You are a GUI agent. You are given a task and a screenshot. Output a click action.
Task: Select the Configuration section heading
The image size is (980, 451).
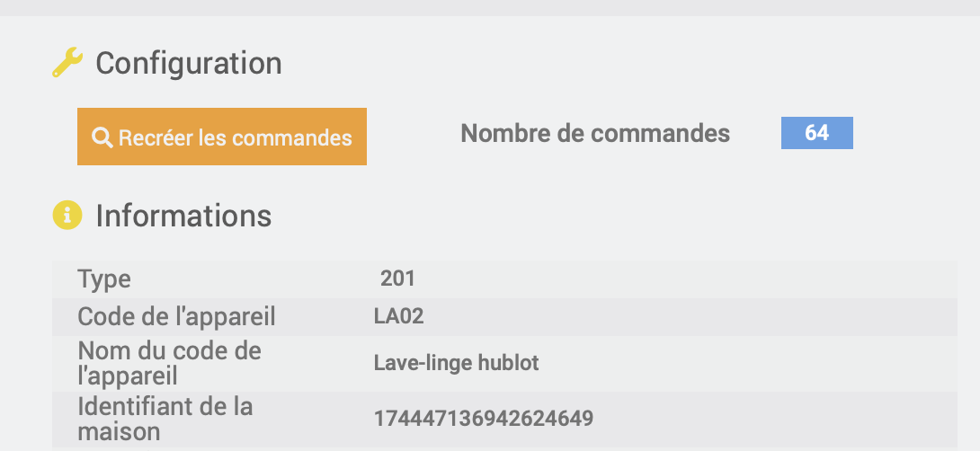pos(188,63)
